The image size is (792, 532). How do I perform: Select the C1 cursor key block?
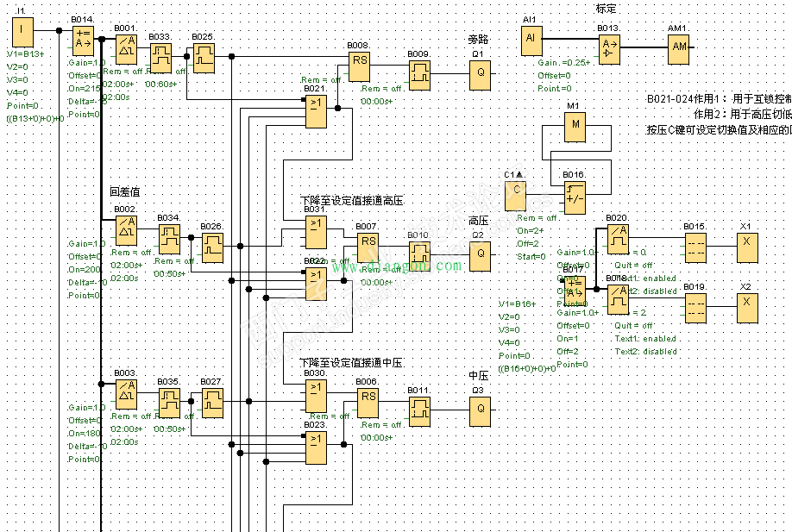[515, 196]
